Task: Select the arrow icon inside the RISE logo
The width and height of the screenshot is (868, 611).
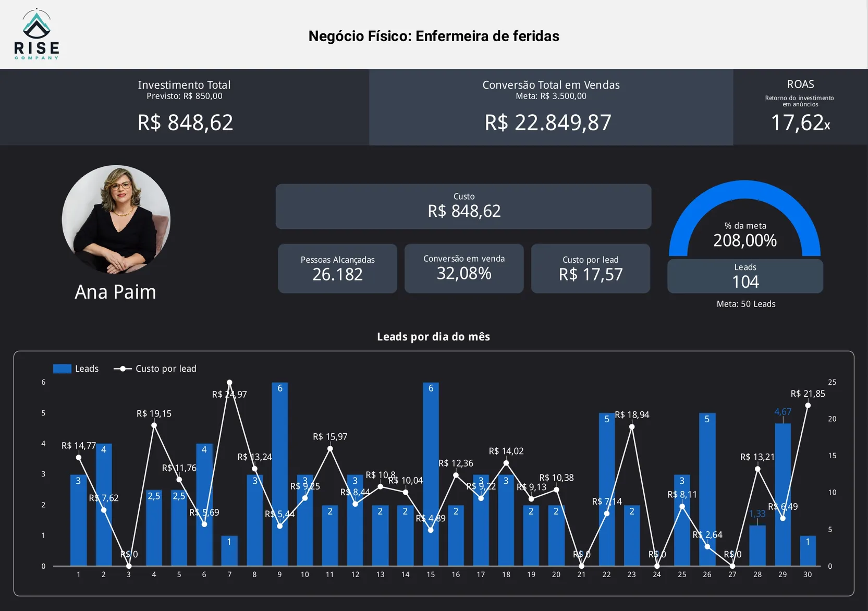Action: [x=36, y=23]
